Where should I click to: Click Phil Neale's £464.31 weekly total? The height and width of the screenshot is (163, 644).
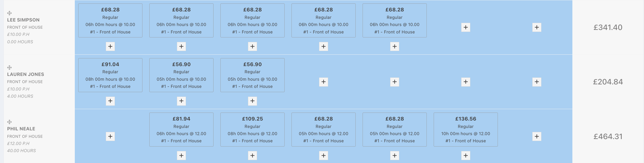coord(608,136)
